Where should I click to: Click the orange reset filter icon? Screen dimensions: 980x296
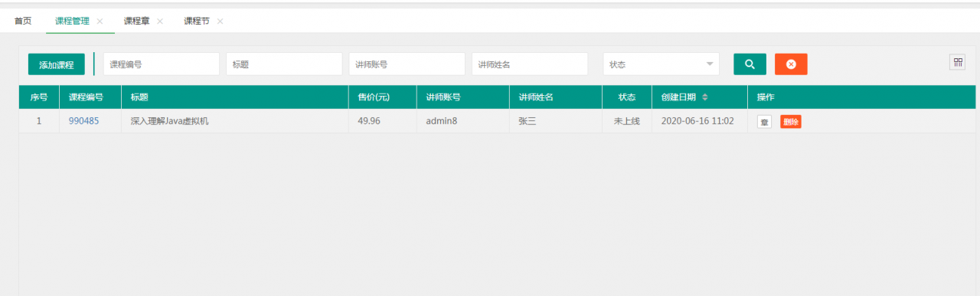(x=791, y=64)
